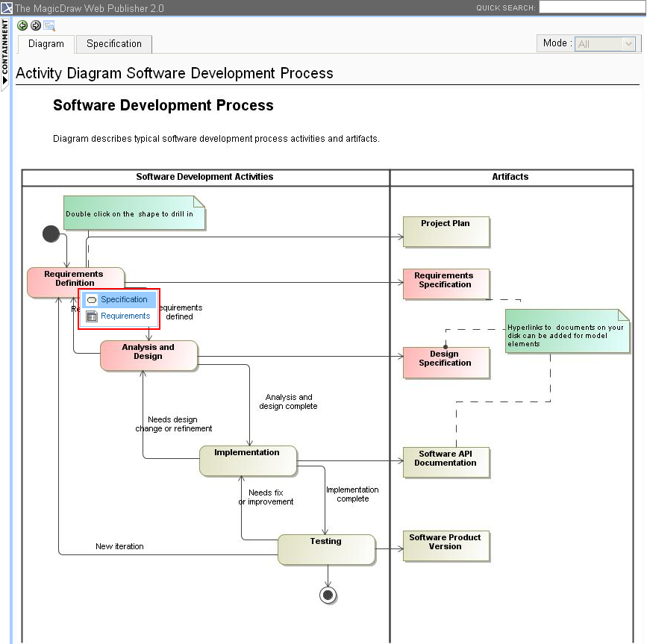Click the initial node circle in the diagram

[x=51, y=234]
